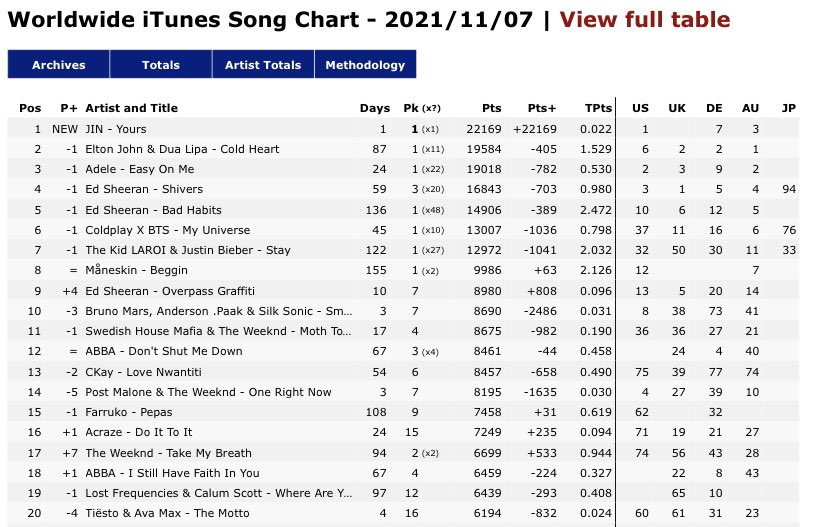Open the View full table link
Screen dimensions: 828x527
pyautogui.click(x=644, y=20)
